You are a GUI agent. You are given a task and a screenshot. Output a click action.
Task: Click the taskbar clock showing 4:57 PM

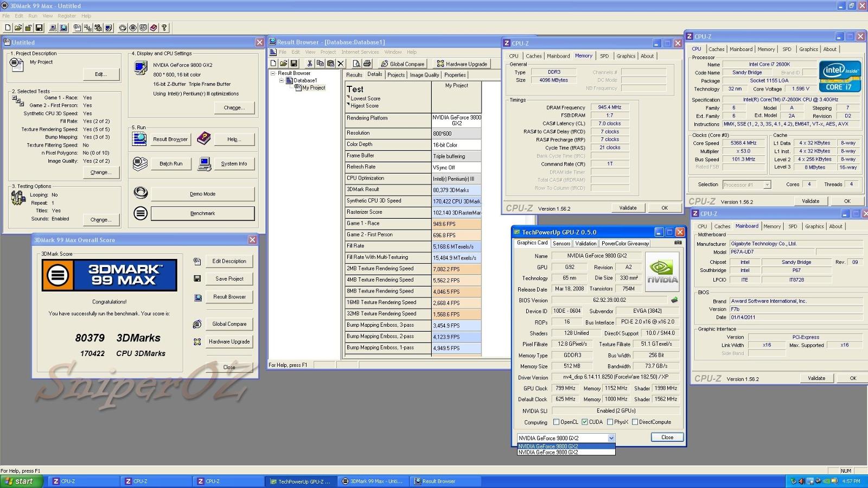point(851,481)
